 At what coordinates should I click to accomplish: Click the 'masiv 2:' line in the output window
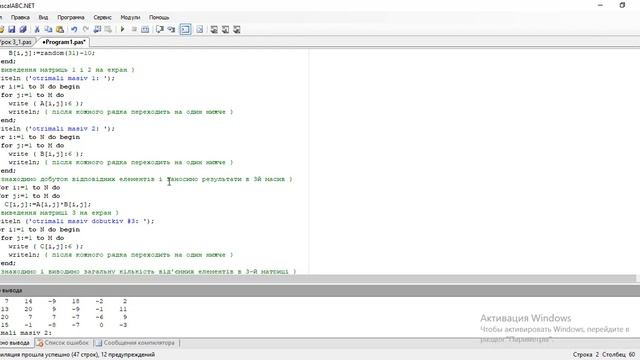tap(26, 333)
